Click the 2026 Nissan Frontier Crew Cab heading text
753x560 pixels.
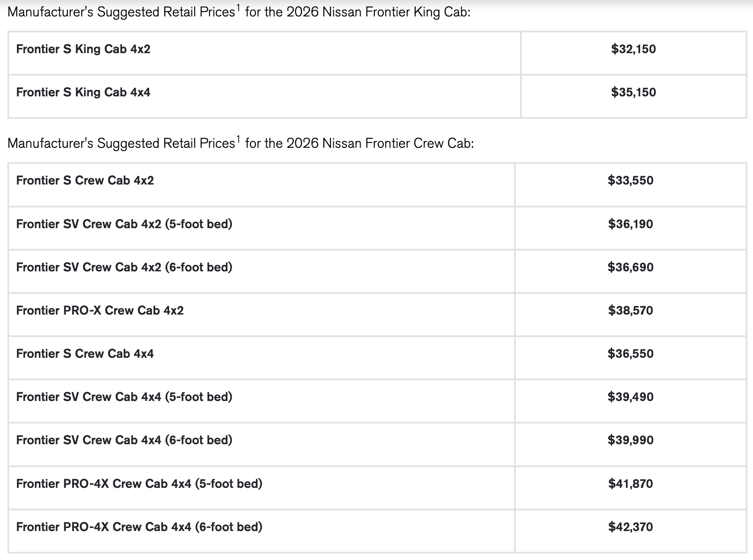(x=380, y=143)
